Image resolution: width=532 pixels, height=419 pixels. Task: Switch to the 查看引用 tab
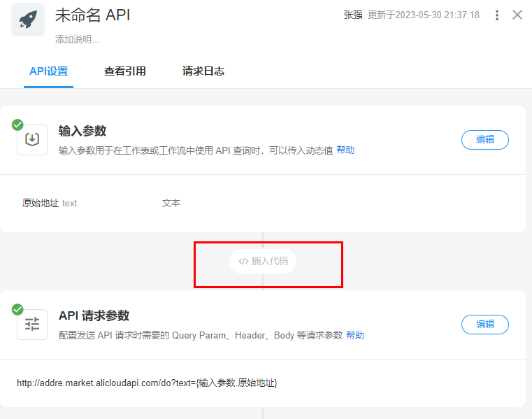coord(125,71)
